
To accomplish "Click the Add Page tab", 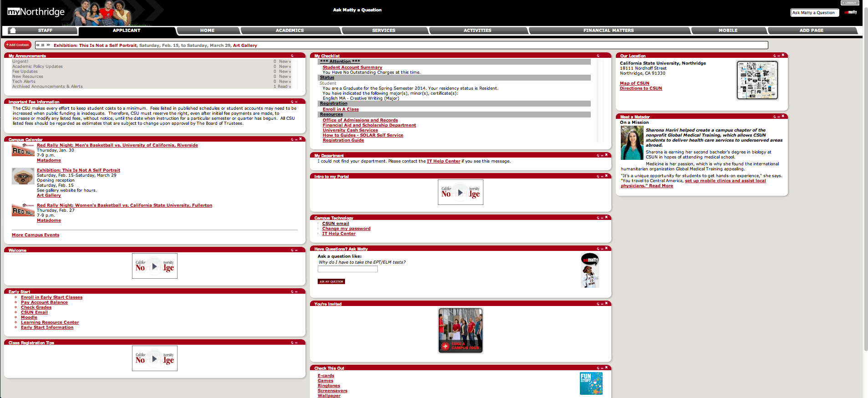I will pos(812,31).
